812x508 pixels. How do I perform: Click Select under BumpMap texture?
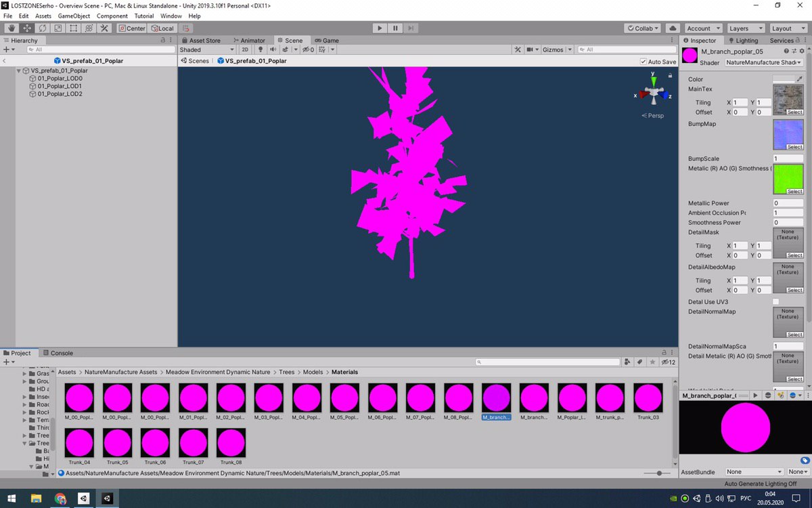pyautogui.click(x=794, y=147)
